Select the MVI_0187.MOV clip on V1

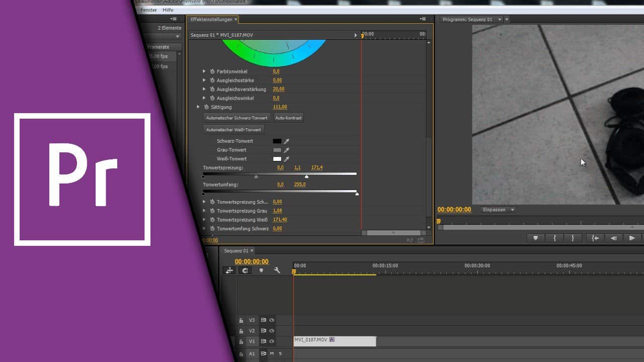click(335, 341)
